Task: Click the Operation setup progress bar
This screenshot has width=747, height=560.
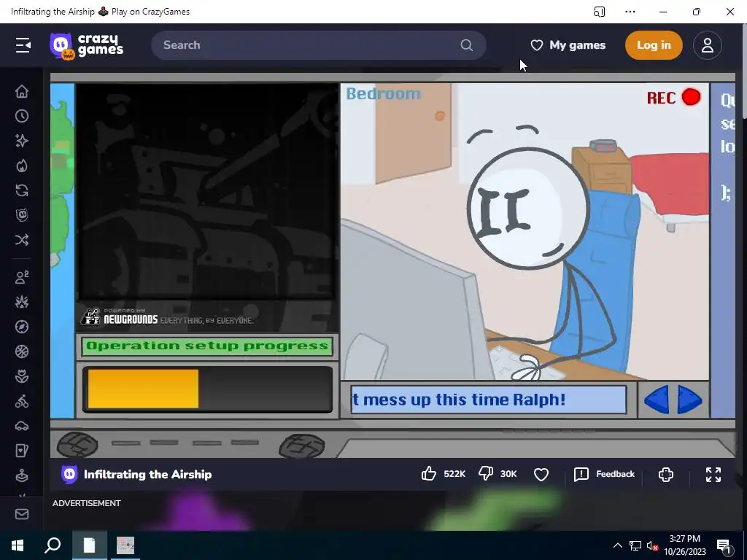Action: click(208, 389)
